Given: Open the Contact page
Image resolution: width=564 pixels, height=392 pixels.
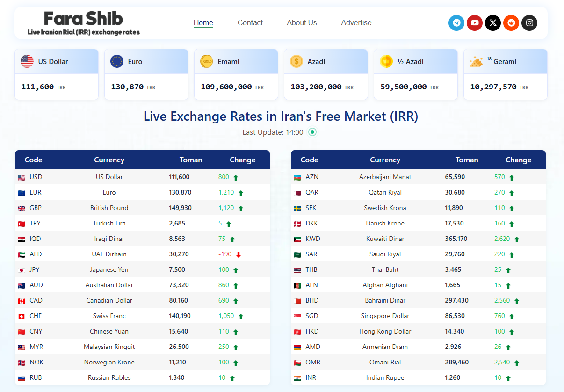Looking at the screenshot, I should point(250,23).
